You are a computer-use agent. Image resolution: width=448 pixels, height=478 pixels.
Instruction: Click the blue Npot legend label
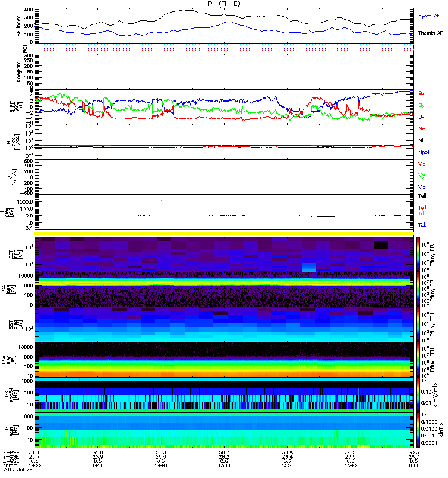424,152
